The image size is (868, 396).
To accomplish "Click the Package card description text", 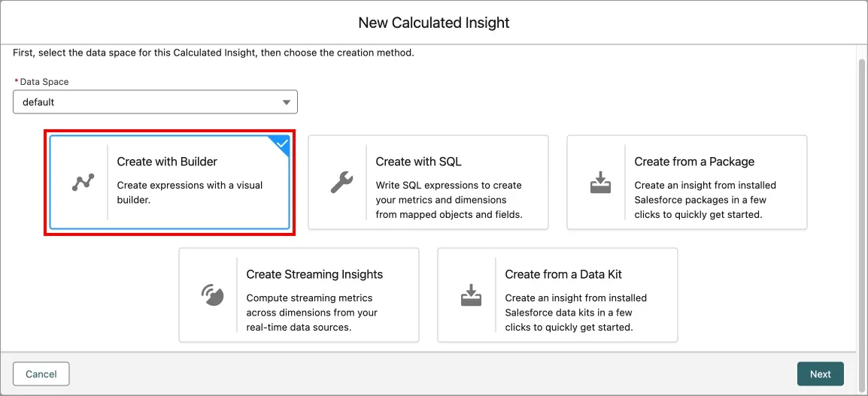I will (705, 200).
